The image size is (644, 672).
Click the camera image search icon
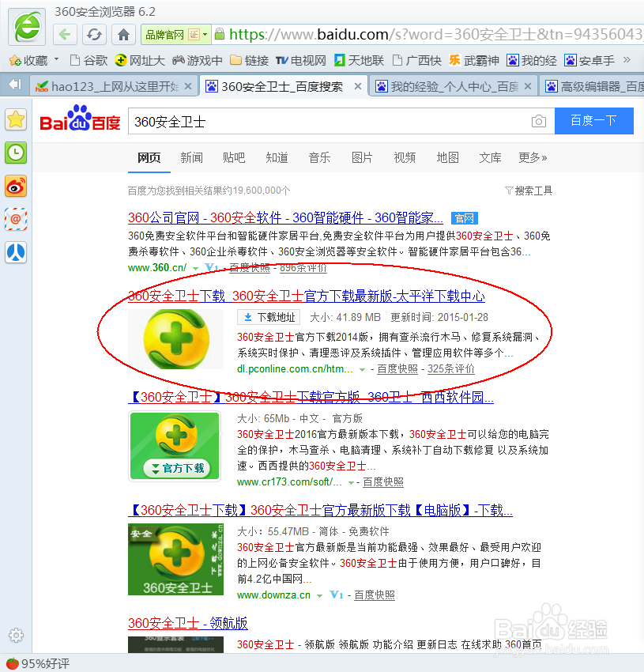pos(539,121)
